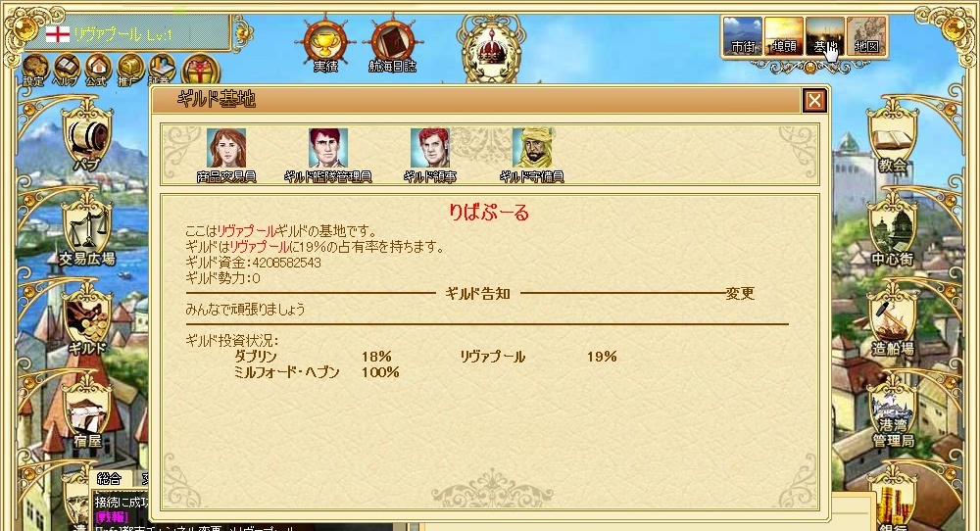Switch to the 市街 view tab
The image size is (980, 531).
click(743, 36)
